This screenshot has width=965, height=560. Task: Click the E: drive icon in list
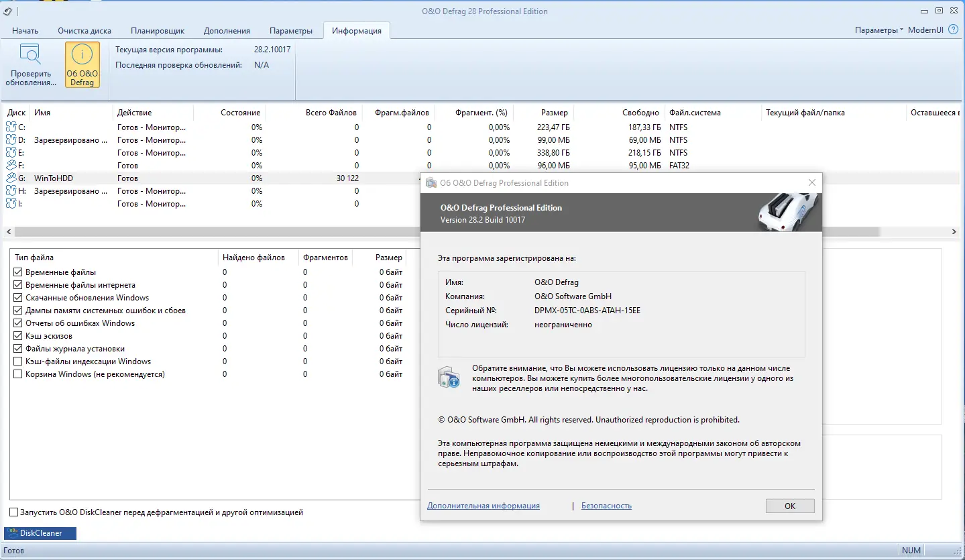pos(11,153)
